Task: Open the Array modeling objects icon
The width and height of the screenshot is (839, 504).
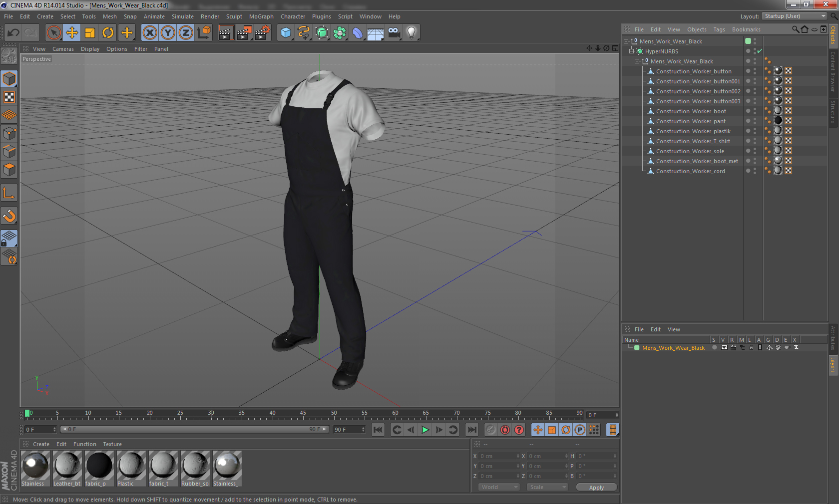Action: click(x=340, y=33)
